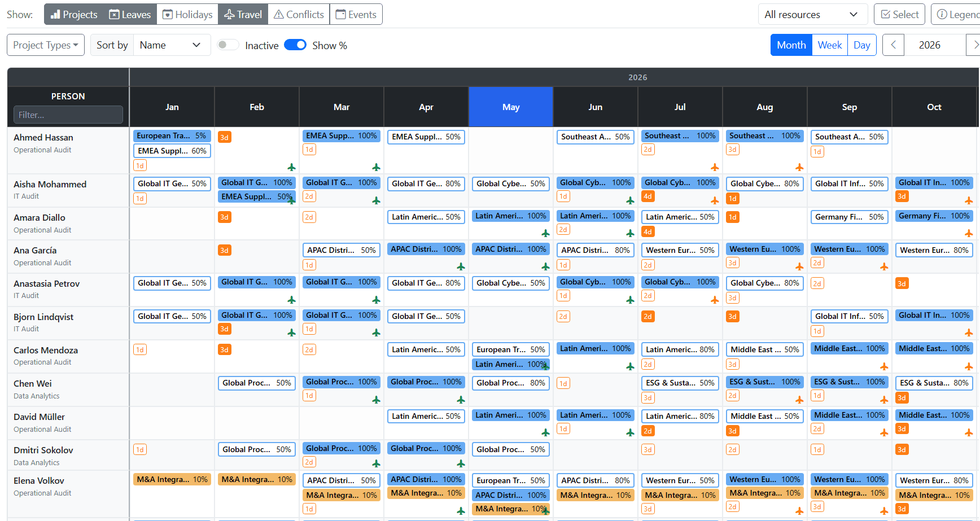Click Anastasia Petrov's July orange plane icon

click(x=715, y=300)
